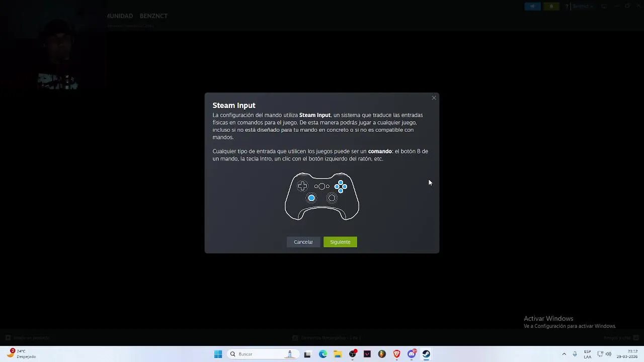
Task: Click the taskbar Buscar search box
Action: 263,354
